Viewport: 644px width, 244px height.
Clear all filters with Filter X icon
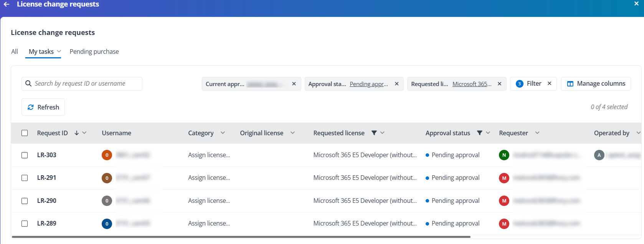[550, 83]
